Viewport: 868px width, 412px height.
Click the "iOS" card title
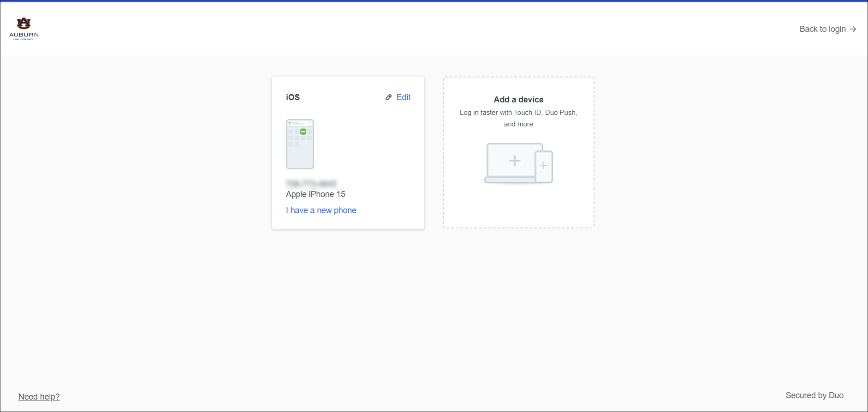pos(293,97)
